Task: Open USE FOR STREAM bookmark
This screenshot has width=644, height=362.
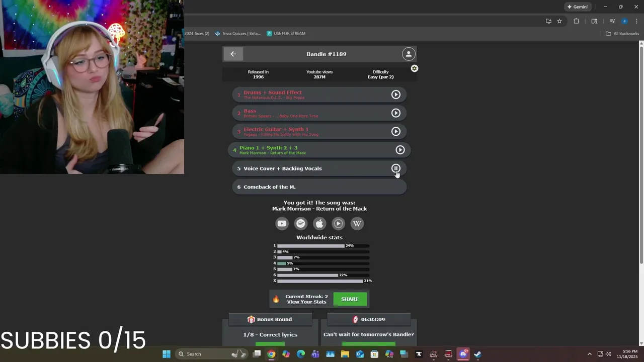Action: click(x=286, y=34)
